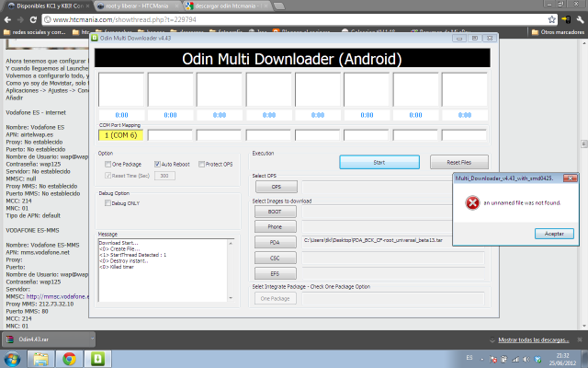
Task: Click the PDA file select button
Action: [275, 240]
